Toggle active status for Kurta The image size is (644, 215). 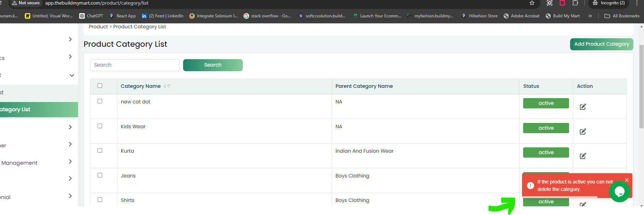546,152
